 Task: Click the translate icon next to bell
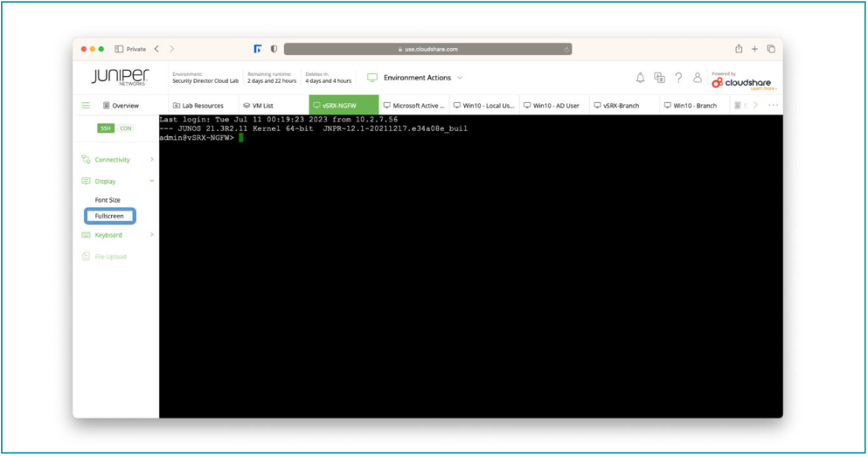coord(659,78)
